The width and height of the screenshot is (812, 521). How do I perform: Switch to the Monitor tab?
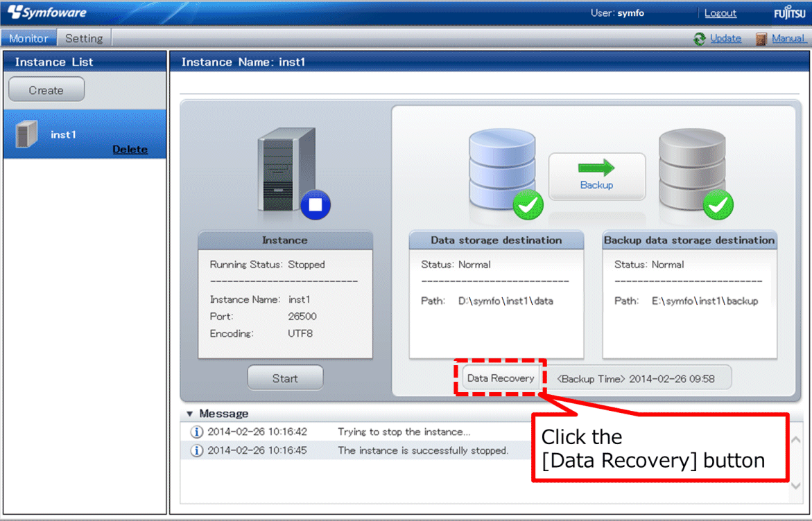tap(28, 38)
